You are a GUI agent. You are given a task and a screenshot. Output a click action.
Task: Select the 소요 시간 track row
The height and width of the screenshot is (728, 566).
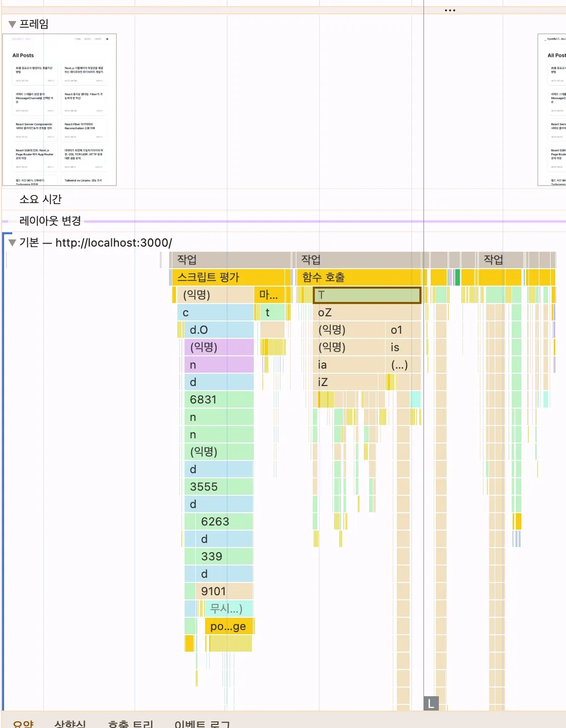point(283,199)
